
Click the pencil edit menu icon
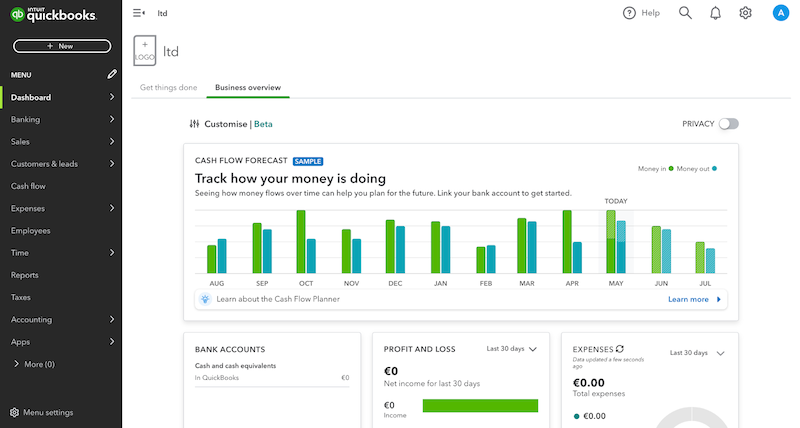click(112, 75)
